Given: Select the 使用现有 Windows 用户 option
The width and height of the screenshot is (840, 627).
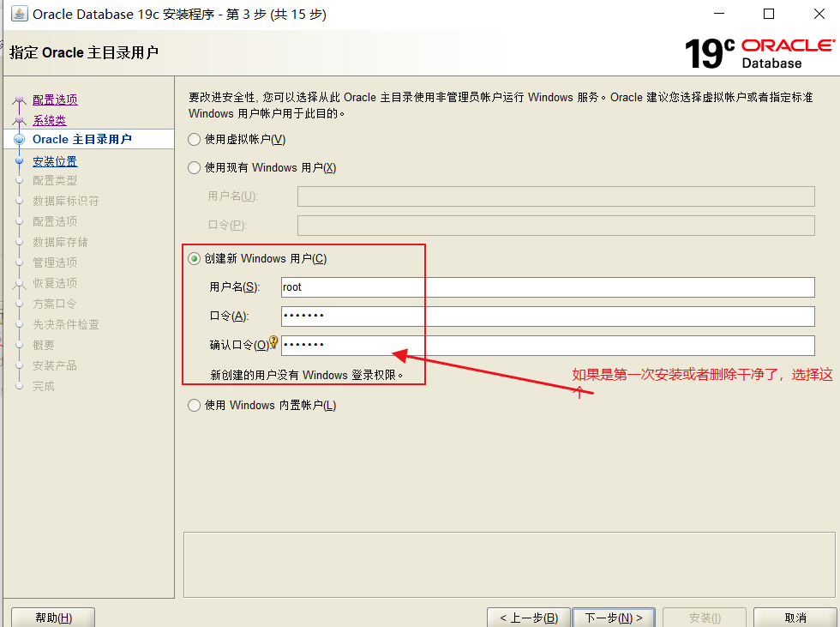Looking at the screenshot, I should pos(194,167).
